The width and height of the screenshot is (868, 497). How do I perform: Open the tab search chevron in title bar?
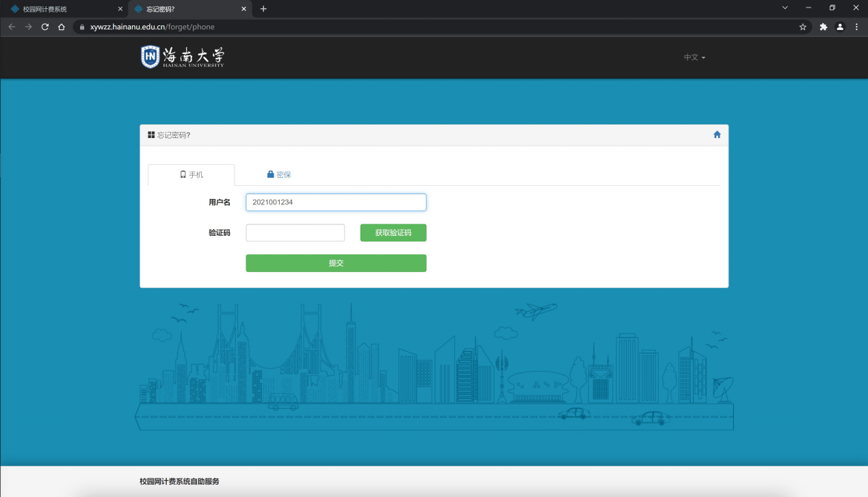785,8
